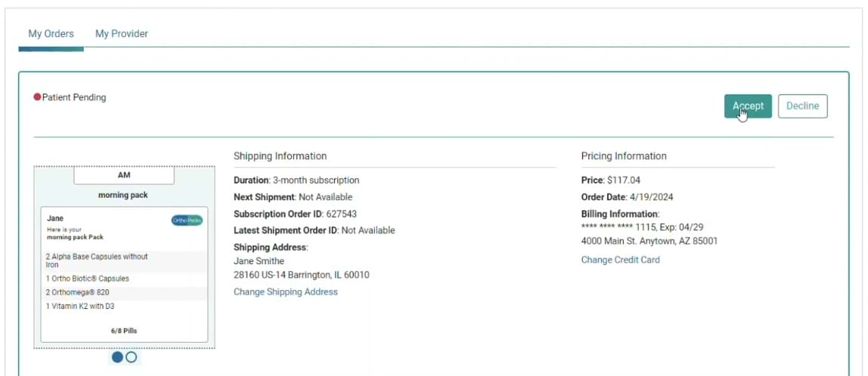Click the Pricing Information heading

coord(624,156)
